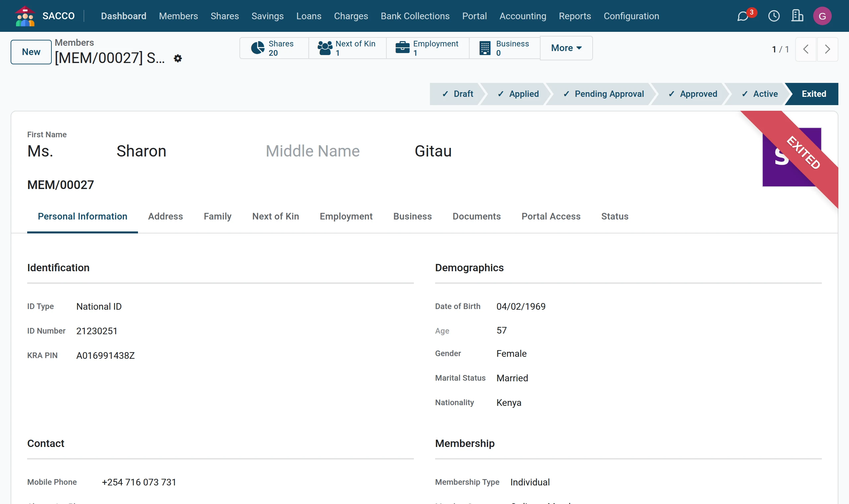This screenshot has height=504, width=849.
Task: Click the member avatar image
Action: click(792, 157)
